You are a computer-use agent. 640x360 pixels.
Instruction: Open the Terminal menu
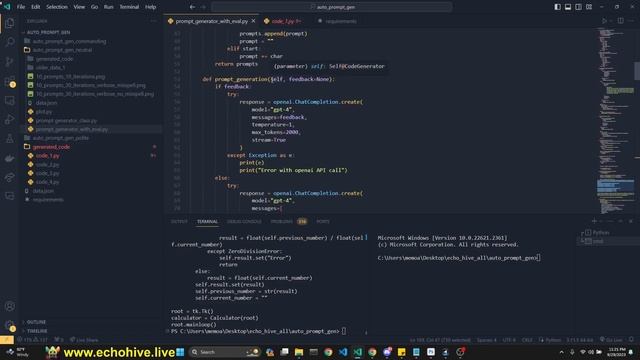point(129,7)
